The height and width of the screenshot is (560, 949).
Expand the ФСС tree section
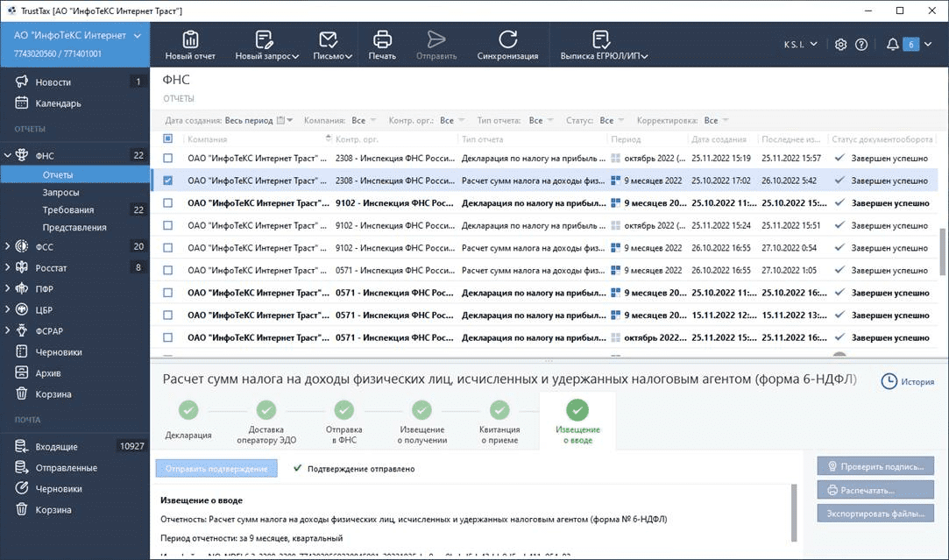[x=8, y=247]
